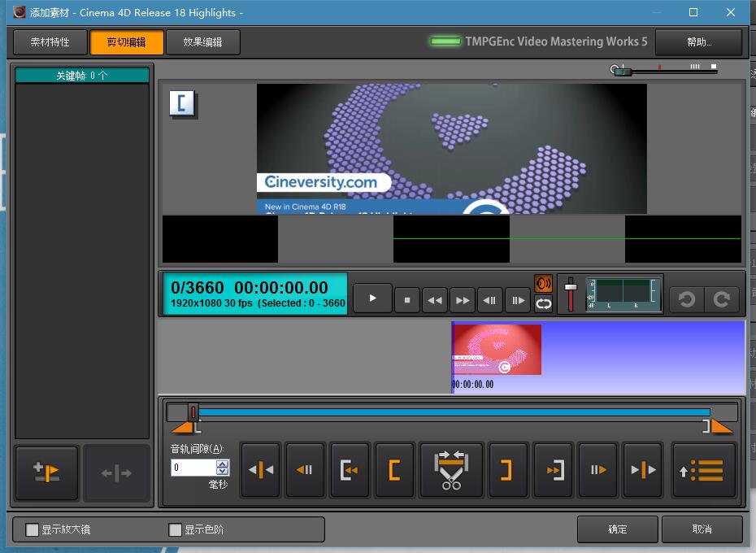Click the fast rewind button
756x553 pixels.
[435, 300]
